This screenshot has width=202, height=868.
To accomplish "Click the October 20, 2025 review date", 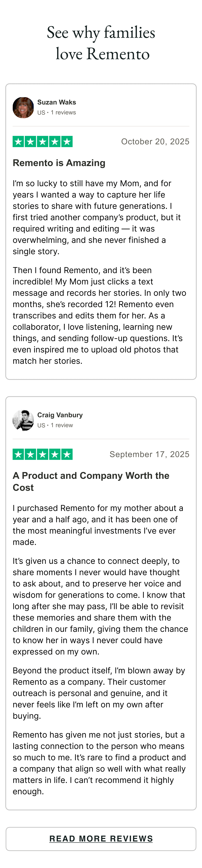I will coord(155,142).
